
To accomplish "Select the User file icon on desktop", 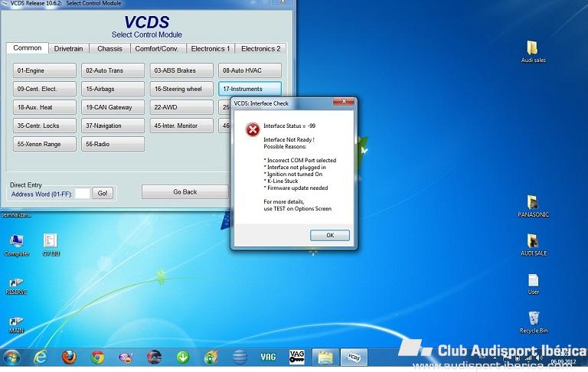I will pos(533,283).
